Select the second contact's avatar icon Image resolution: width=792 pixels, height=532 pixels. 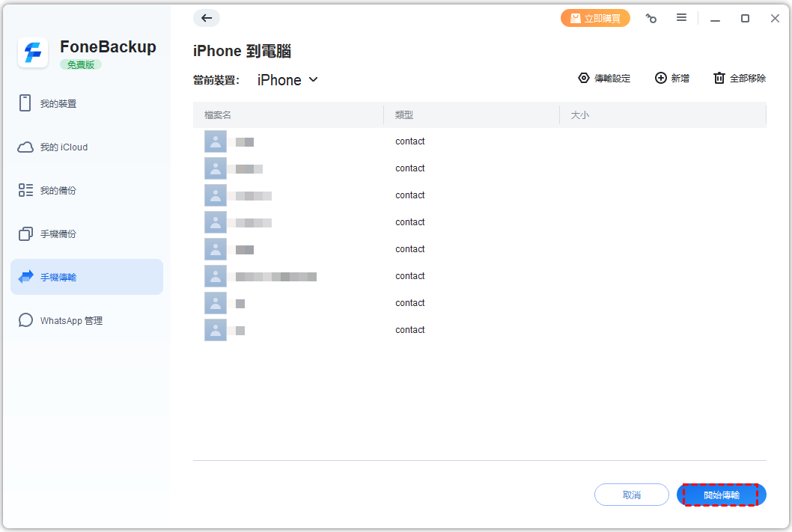click(215, 168)
